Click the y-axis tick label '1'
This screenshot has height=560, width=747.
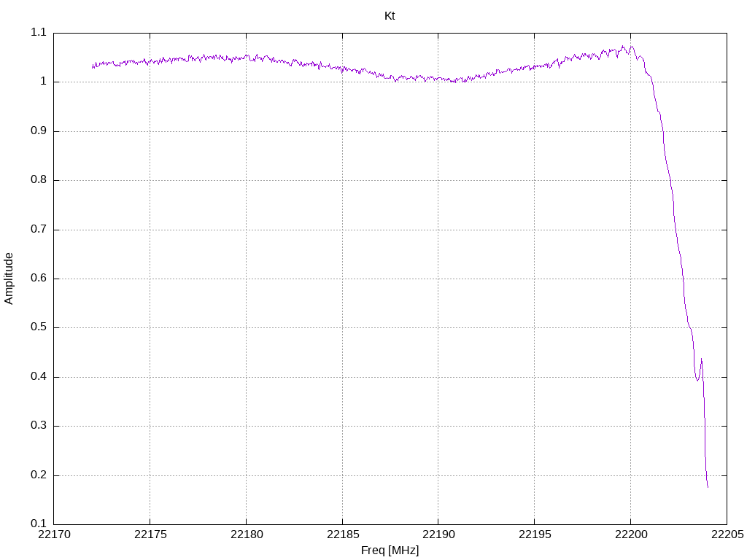(43, 82)
